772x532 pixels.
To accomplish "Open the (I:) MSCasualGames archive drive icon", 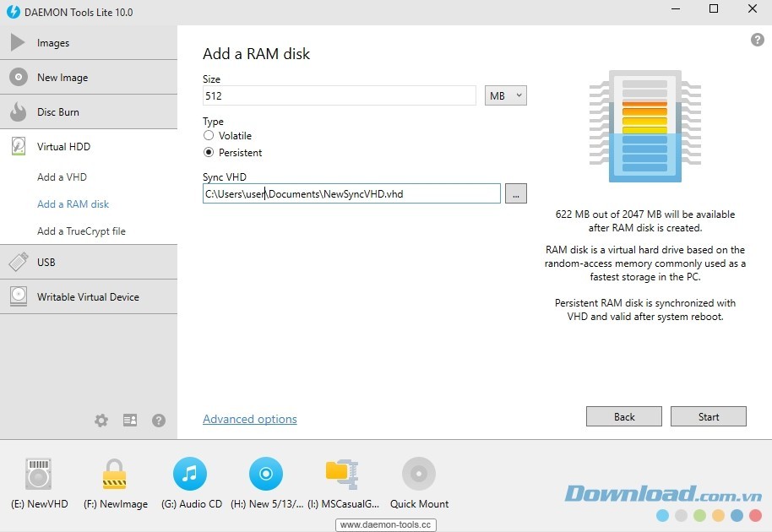I will pos(343,475).
